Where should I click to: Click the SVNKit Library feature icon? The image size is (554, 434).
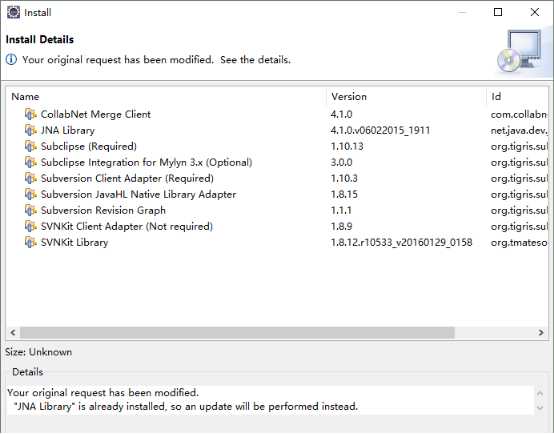pos(31,242)
